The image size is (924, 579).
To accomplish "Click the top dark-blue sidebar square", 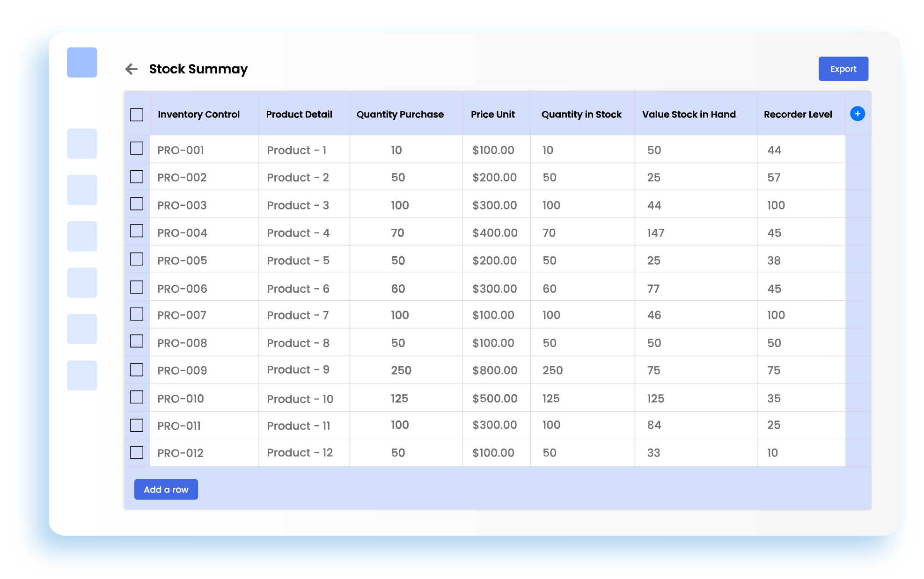I will point(82,62).
